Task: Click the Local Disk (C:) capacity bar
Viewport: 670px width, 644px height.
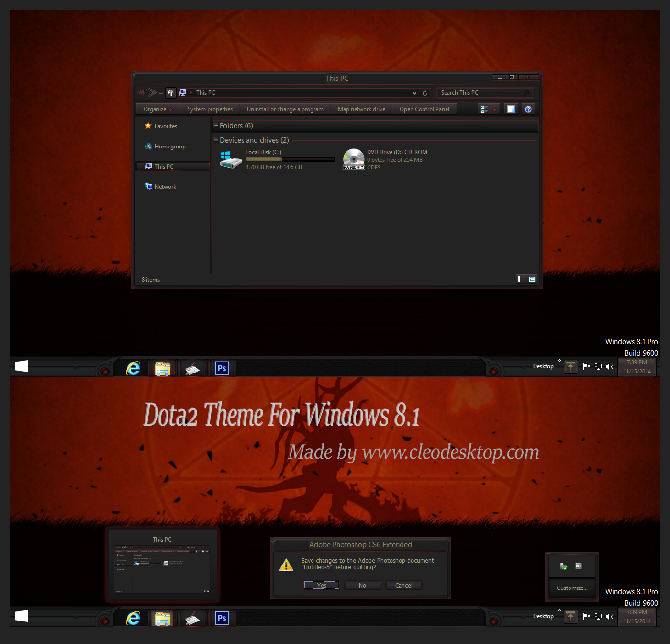Action: tap(290, 159)
